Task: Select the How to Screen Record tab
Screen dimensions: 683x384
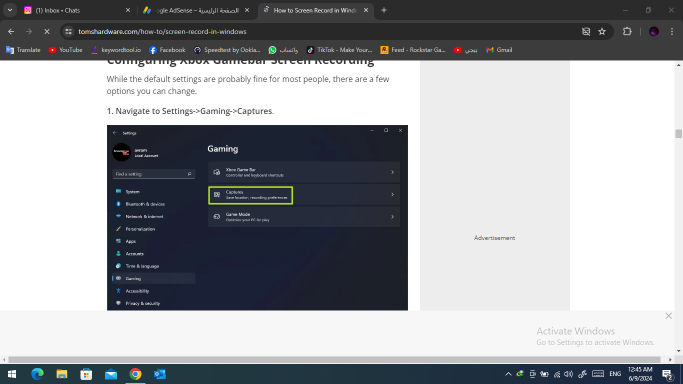Action: [x=315, y=10]
